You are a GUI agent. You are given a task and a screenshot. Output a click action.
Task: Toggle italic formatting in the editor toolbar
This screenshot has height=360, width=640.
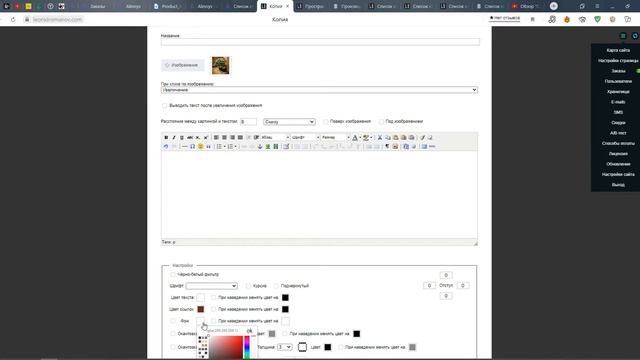[x=174, y=138]
